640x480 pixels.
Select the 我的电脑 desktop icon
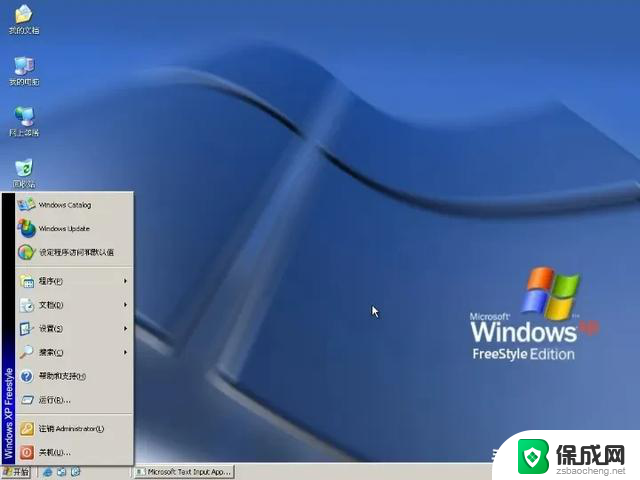pyautogui.click(x=24, y=71)
